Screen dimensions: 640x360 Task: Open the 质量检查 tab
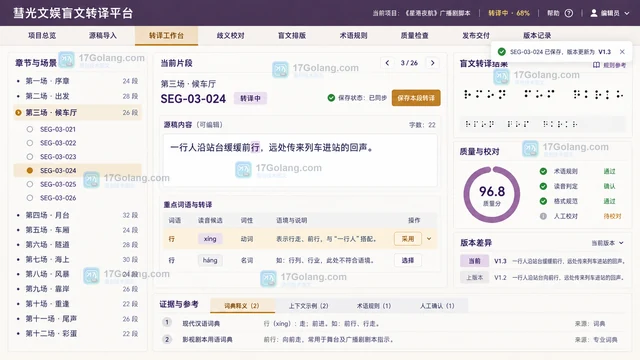pos(415,36)
